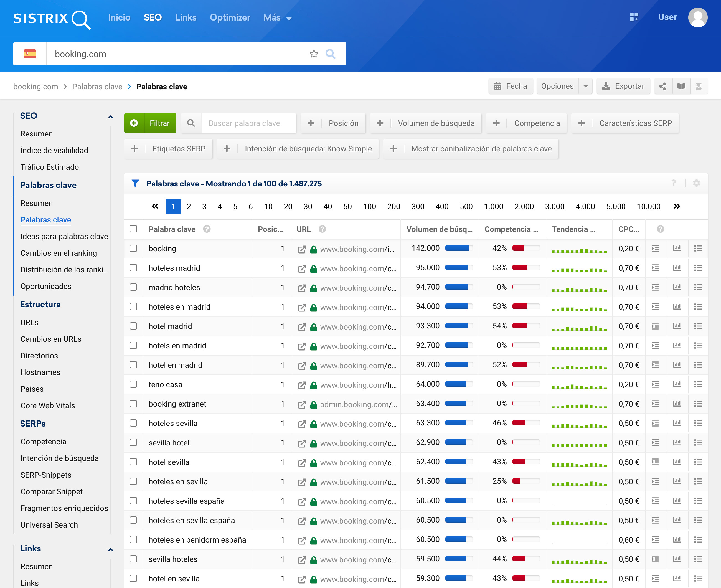
Task: Open external link icon for 'booking' row
Action: tap(302, 249)
